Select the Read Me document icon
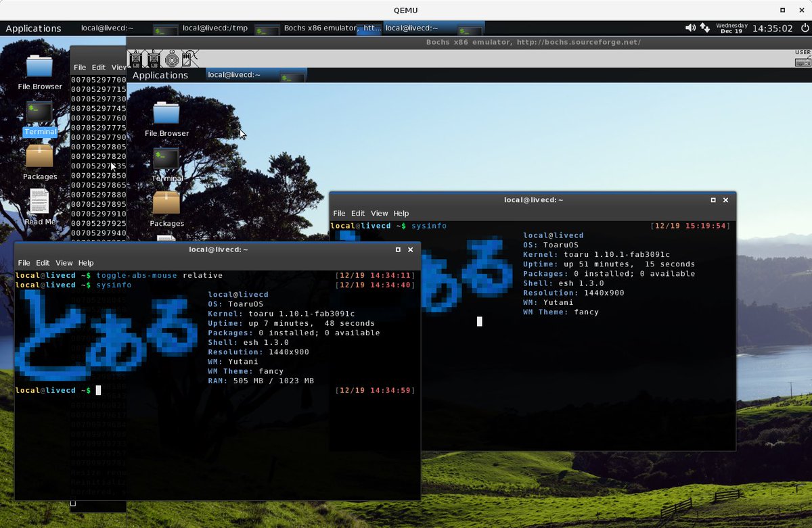Image resolution: width=812 pixels, height=528 pixels. coord(40,208)
